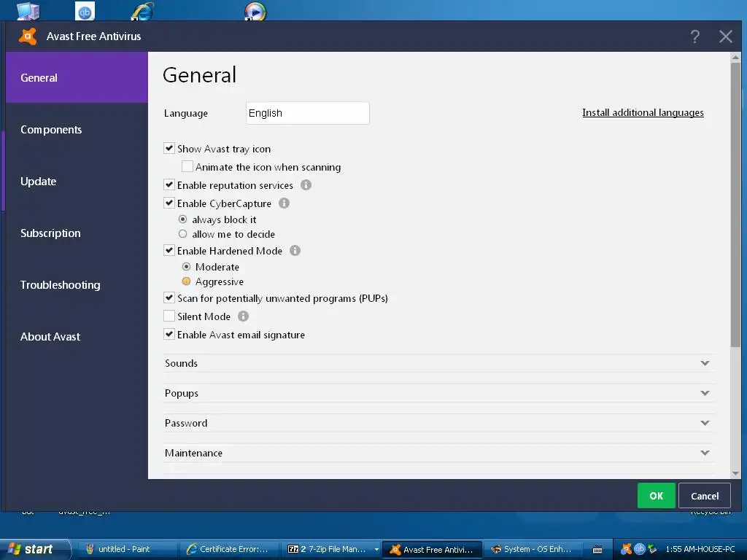
Task: Open the Language dropdown showing English
Action: click(x=308, y=113)
